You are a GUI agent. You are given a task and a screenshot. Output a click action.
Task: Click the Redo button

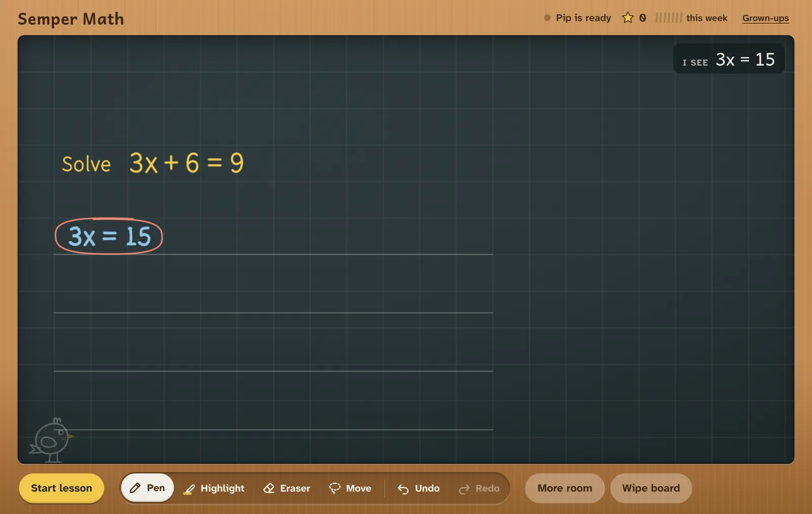coord(479,488)
